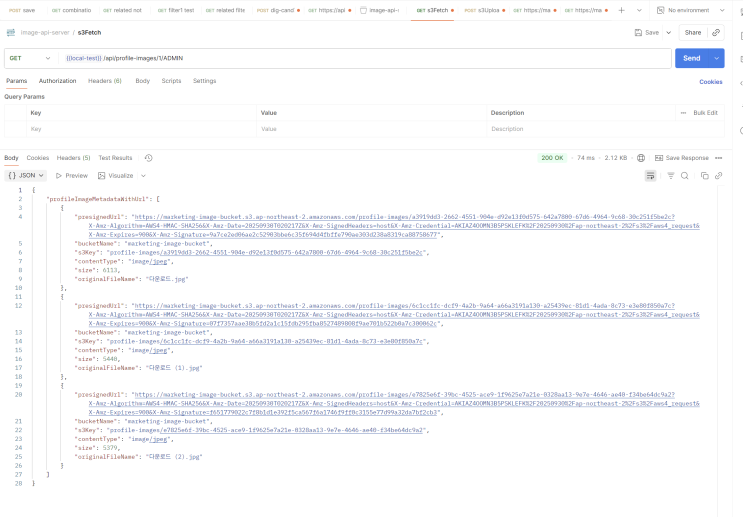Click the Share button
Image resolution: width=743 pixels, height=517 pixels.
pyautogui.click(x=692, y=33)
